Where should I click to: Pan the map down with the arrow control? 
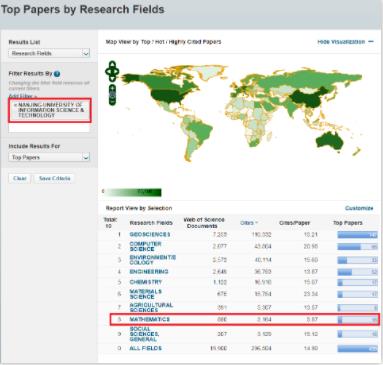tap(112, 78)
